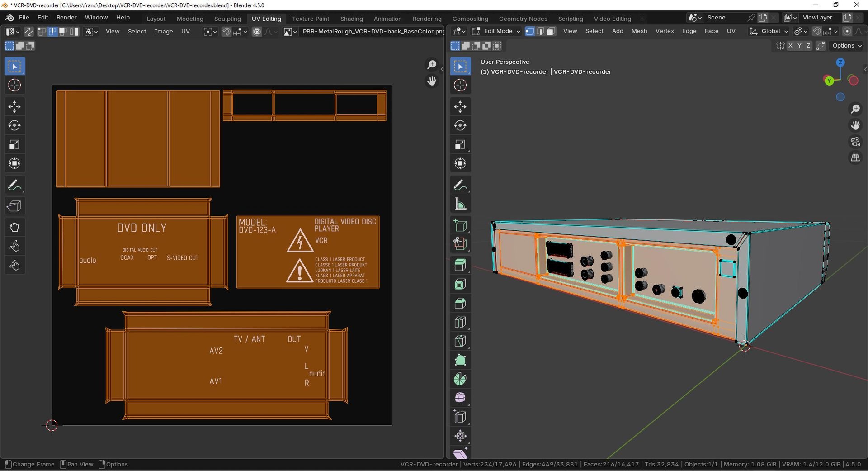Viewport: 868px width, 471px height.
Task: Select the Rip Region tool in UV editor
Action: coord(14,206)
